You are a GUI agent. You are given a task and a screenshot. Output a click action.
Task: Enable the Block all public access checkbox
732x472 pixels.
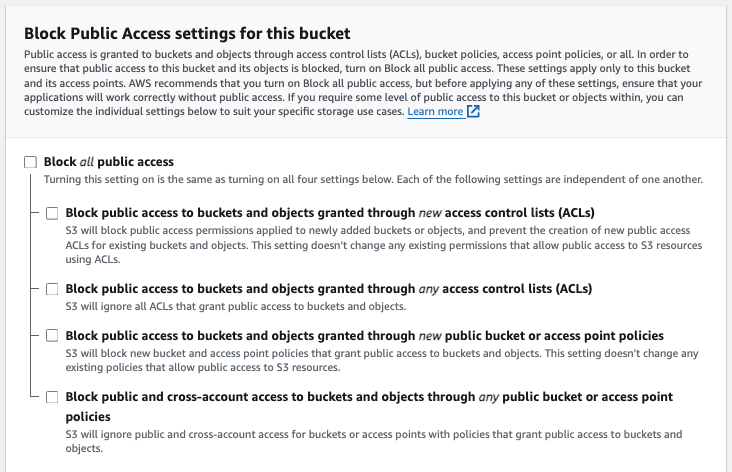30,162
